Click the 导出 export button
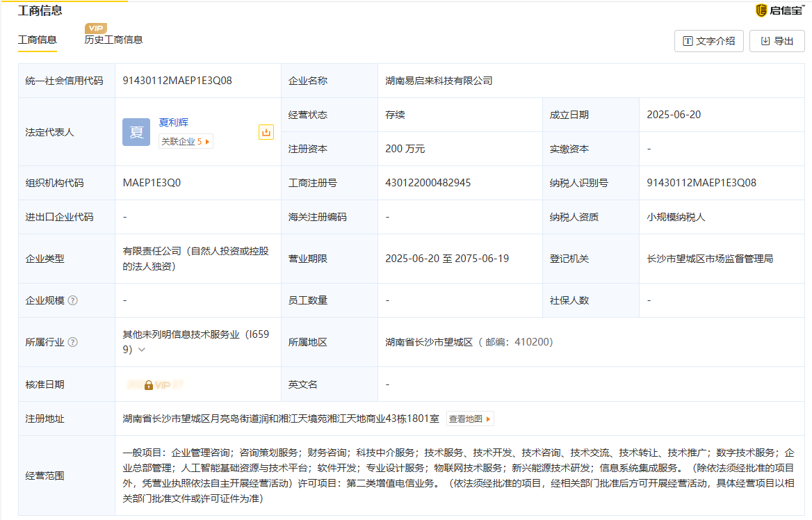812x520 pixels. [x=777, y=41]
